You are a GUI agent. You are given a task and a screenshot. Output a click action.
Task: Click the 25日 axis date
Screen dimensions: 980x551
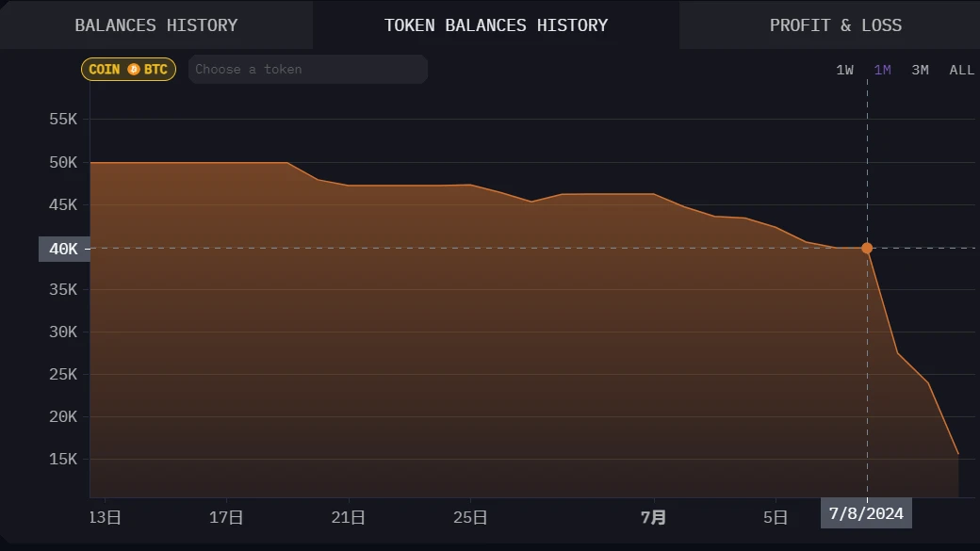(470, 517)
